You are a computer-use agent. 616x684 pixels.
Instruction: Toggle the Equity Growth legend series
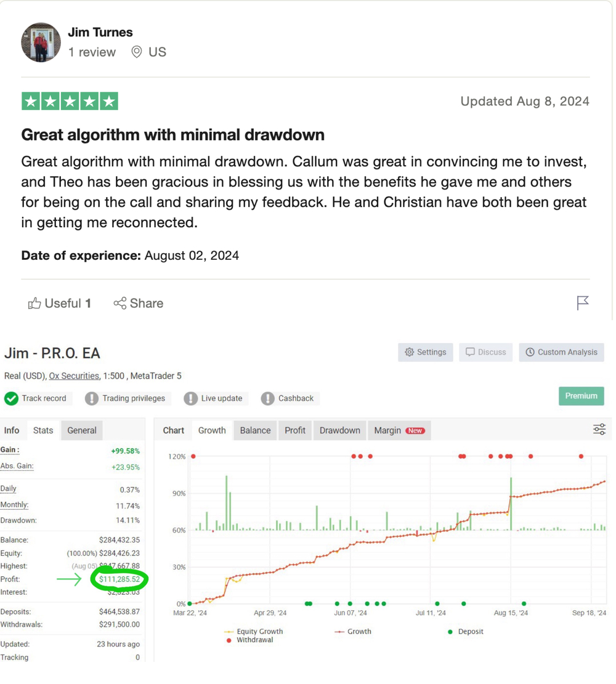[254, 631]
